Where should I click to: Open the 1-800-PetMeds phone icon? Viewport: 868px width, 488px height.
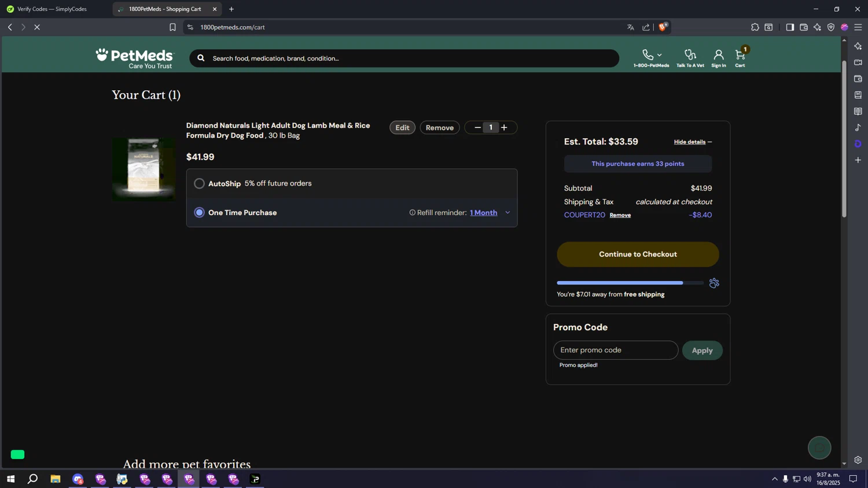pos(648,55)
